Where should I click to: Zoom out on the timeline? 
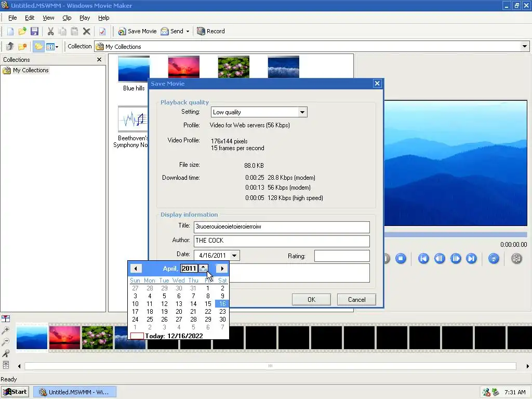coord(6,342)
